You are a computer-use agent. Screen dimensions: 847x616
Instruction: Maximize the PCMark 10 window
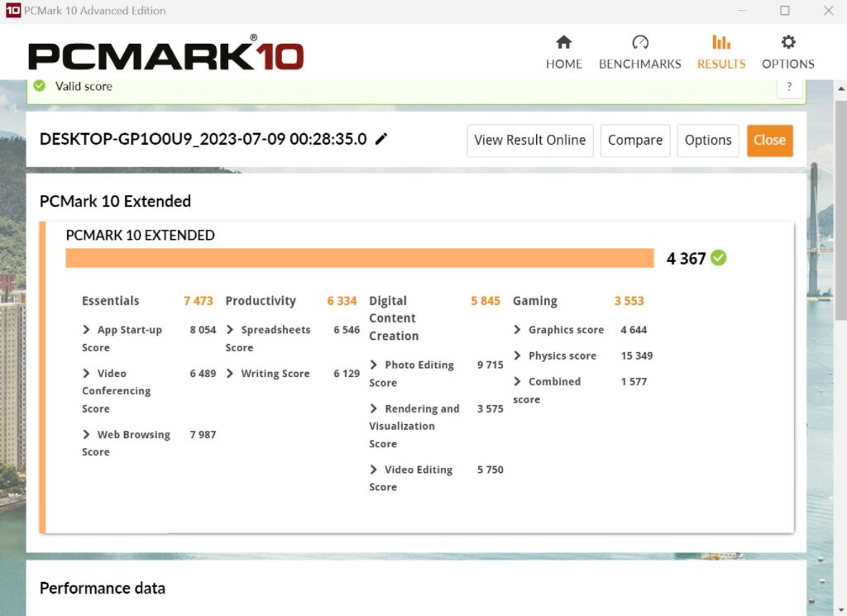pos(785,10)
